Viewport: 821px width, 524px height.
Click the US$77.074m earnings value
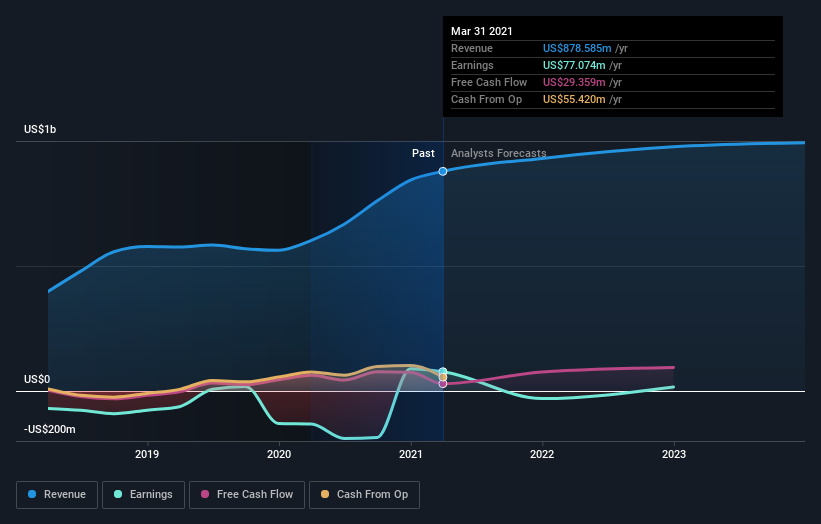(x=574, y=65)
